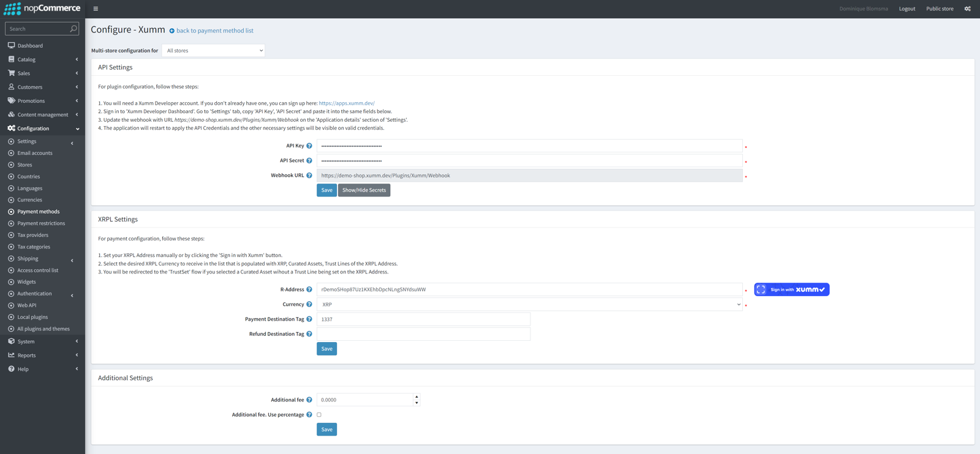The width and height of the screenshot is (980, 454).
Task: Click the Refund Destination Tag help icon
Action: (x=309, y=334)
